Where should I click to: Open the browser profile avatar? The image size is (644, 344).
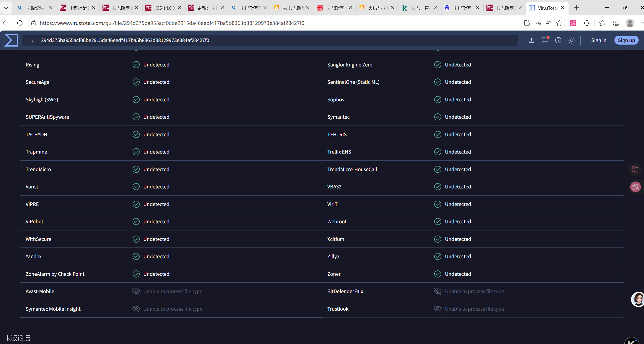point(630,23)
